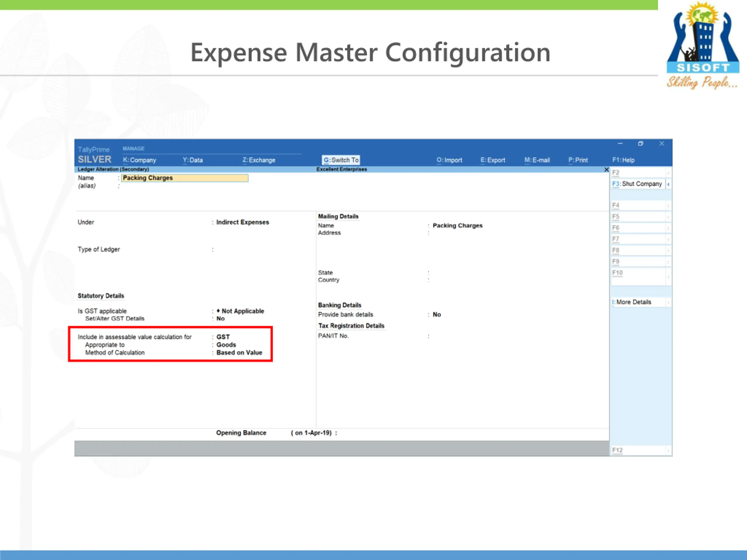This screenshot has height=560, width=747.
Task: Click the F2 side button
Action: click(x=638, y=172)
